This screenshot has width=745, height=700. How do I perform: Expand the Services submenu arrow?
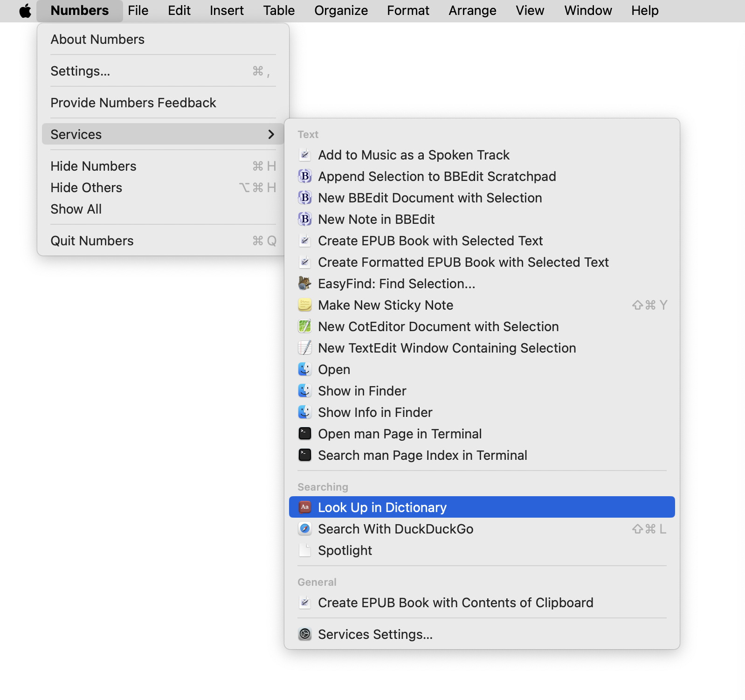coord(271,134)
